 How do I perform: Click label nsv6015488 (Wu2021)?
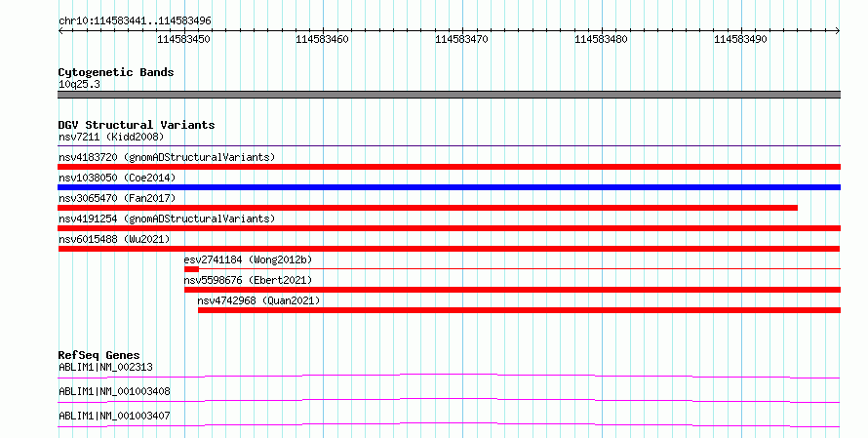(114, 239)
